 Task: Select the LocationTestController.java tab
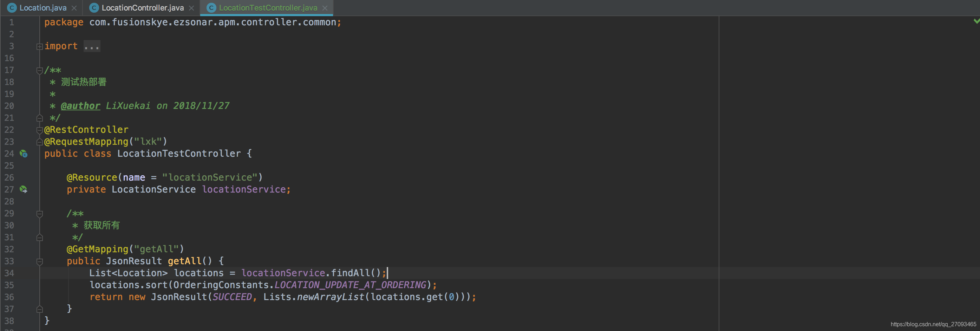pyautogui.click(x=268, y=8)
